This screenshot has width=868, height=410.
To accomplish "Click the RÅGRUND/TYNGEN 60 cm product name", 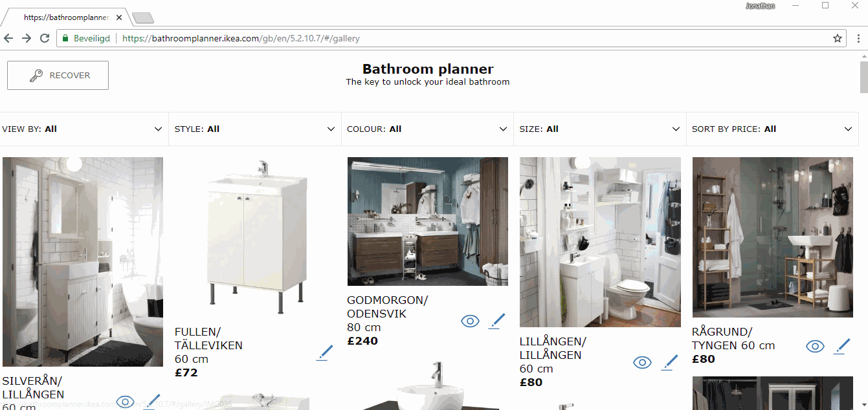I will click(x=733, y=339).
